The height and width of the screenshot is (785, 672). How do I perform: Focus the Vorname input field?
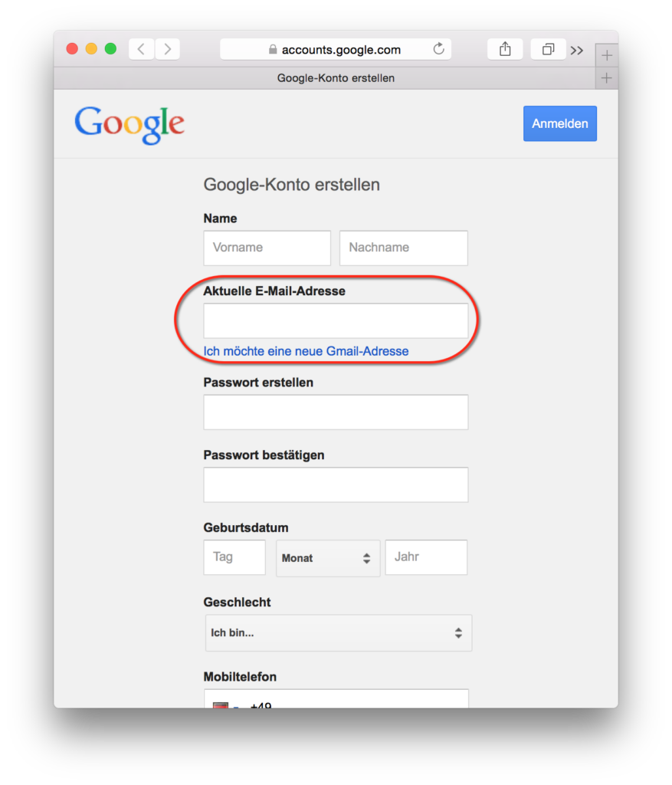click(267, 248)
